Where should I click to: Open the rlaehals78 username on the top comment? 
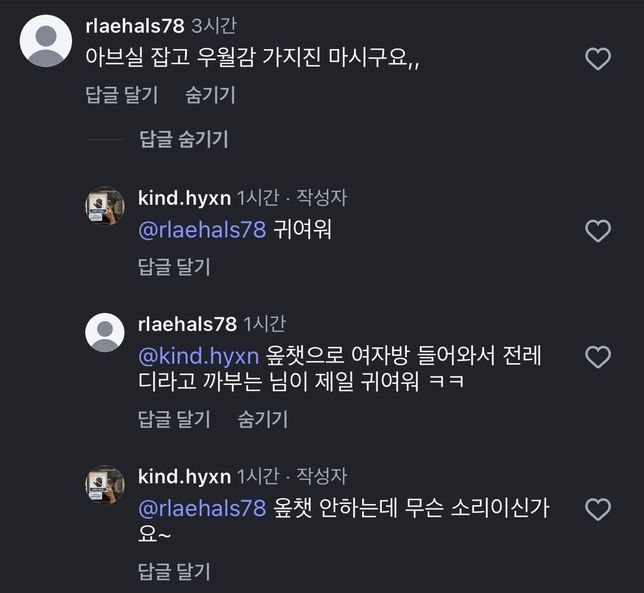coord(135,26)
